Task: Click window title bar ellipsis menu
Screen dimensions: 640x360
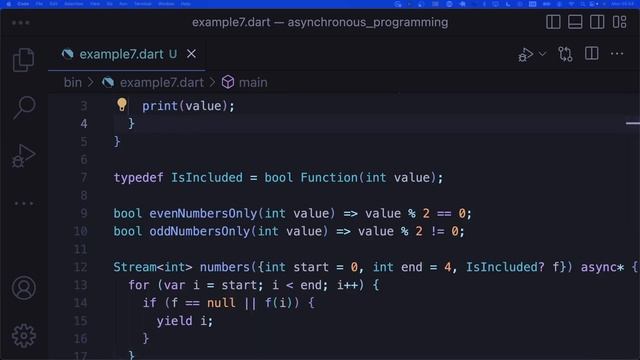Action: click(x=20, y=23)
